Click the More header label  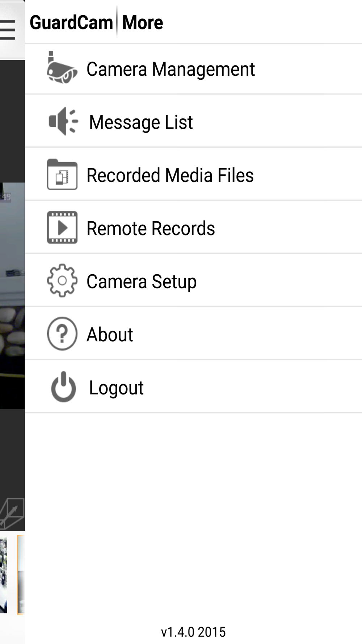(143, 22)
